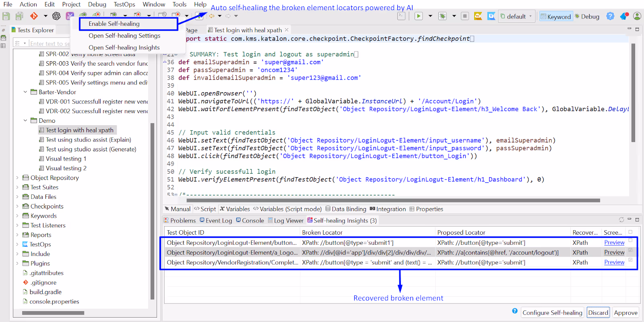Click the forward navigation arrow icon
644x322 pixels.
tap(228, 16)
